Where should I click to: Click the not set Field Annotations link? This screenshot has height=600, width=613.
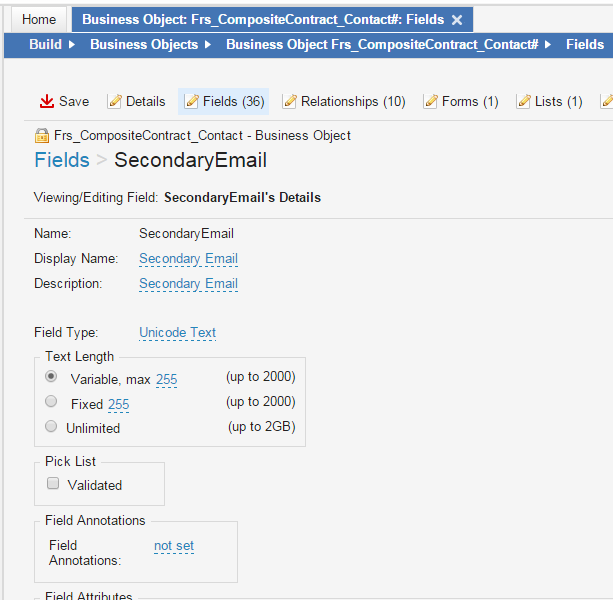(x=174, y=546)
